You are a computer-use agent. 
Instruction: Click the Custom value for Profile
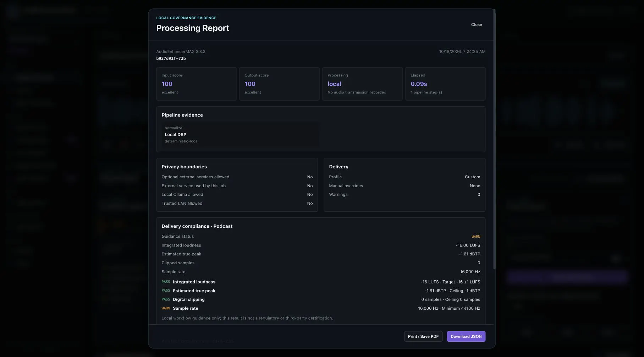pos(472,177)
